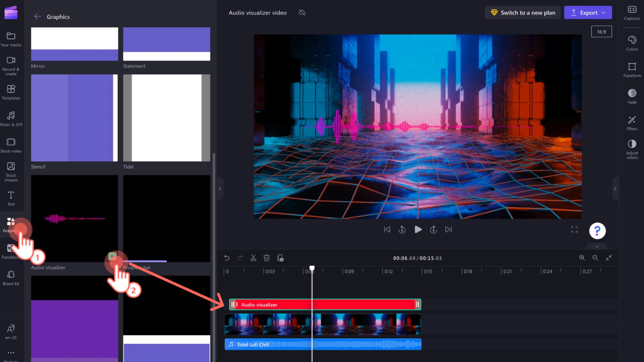Open the Your media panel
Viewport: 644px width, 362px height.
[x=11, y=39]
